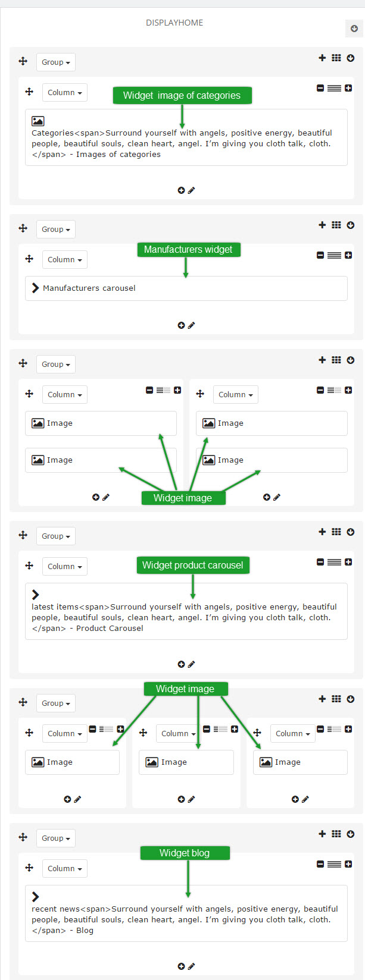Decrease width of the Categories column

click(320, 88)
